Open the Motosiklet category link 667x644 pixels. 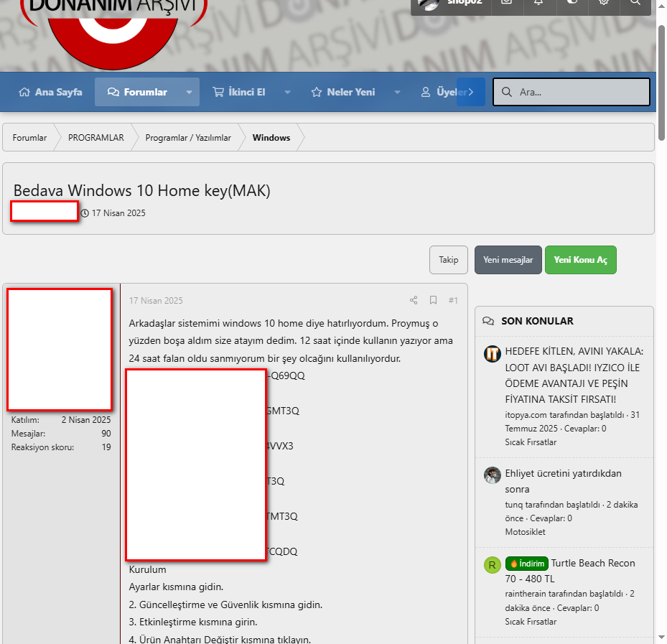(x=525, y=532)
